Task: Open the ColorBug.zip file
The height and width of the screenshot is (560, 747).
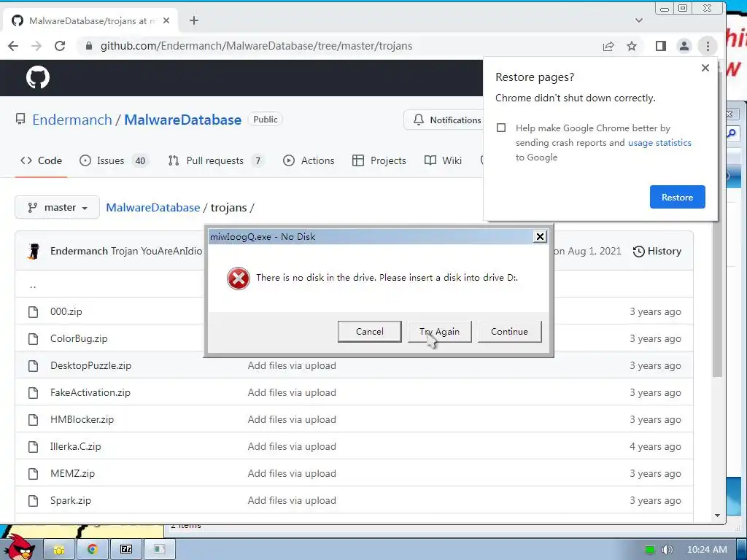Action: 79,338
